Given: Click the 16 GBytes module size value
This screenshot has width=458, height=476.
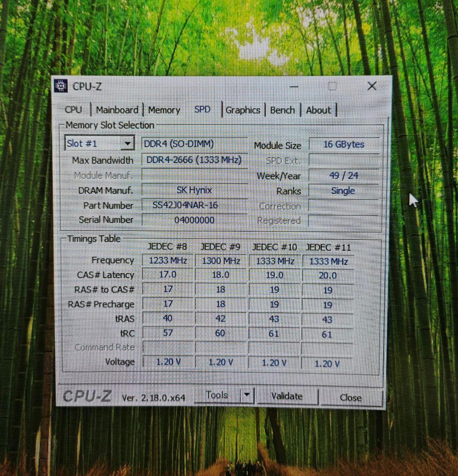Looking at the screenshot, I should pos(344,145).
